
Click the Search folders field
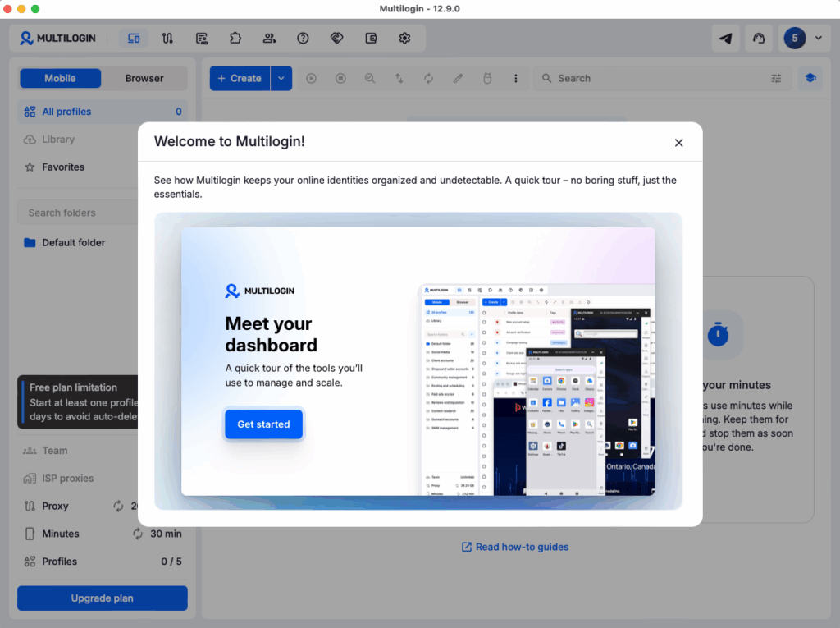point(78,213)
